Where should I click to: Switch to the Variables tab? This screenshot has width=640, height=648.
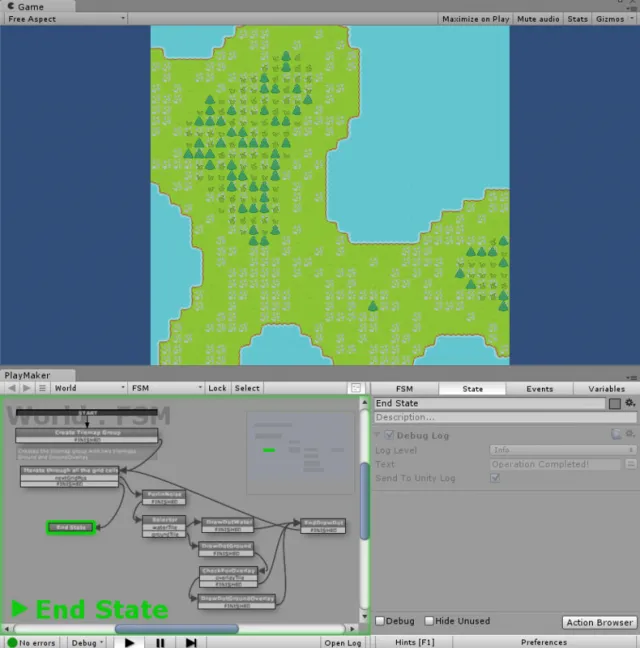click(x=606, y=388)
